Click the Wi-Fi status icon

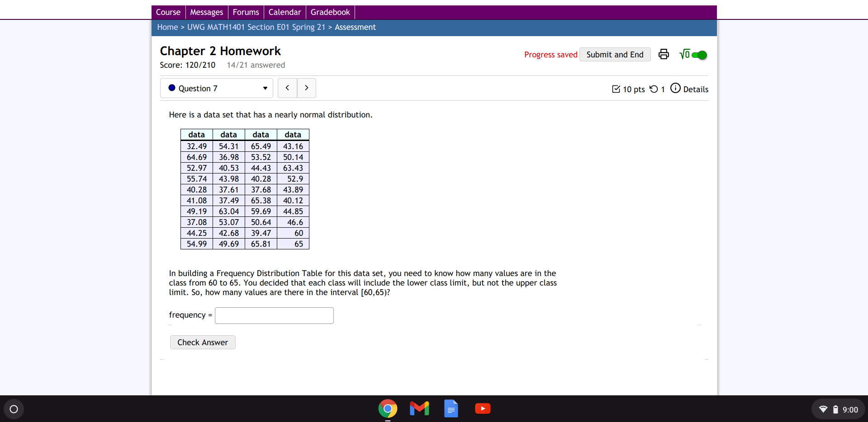point(823,409)
